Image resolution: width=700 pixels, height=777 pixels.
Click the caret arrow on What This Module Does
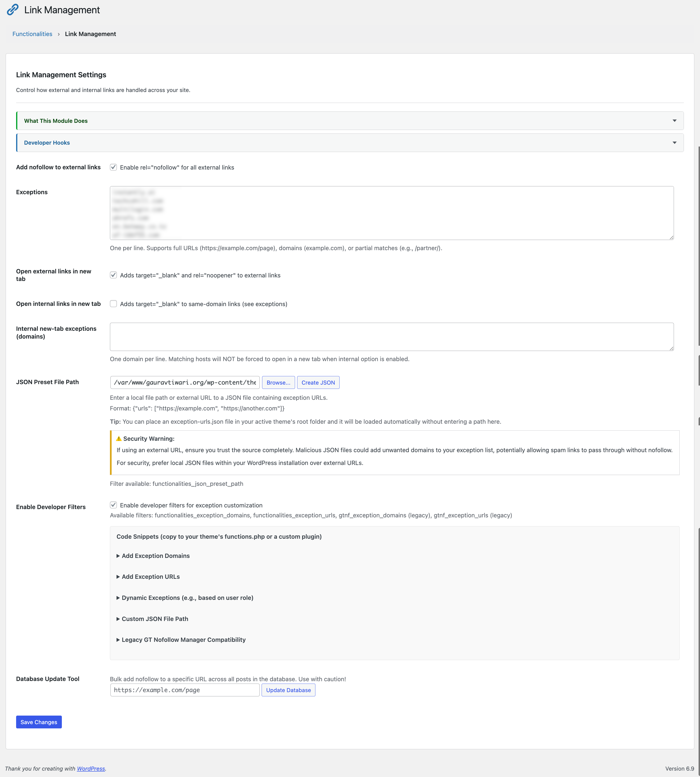point(674,121)
